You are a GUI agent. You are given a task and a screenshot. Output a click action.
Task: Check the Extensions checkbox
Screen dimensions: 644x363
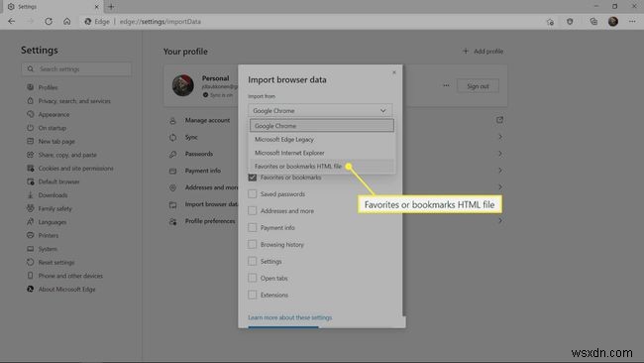253,295
